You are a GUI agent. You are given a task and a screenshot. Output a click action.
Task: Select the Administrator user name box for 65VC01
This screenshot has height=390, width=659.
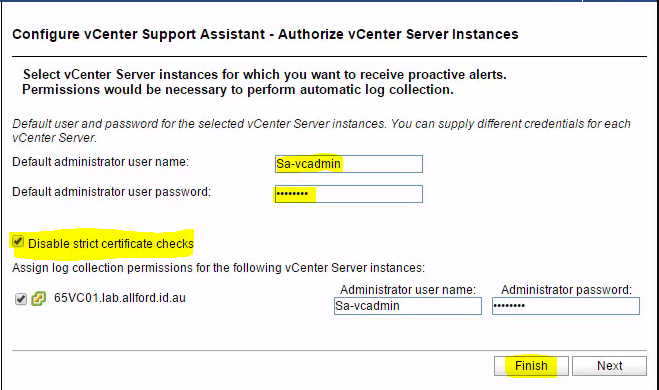click(x=408, y=306)
